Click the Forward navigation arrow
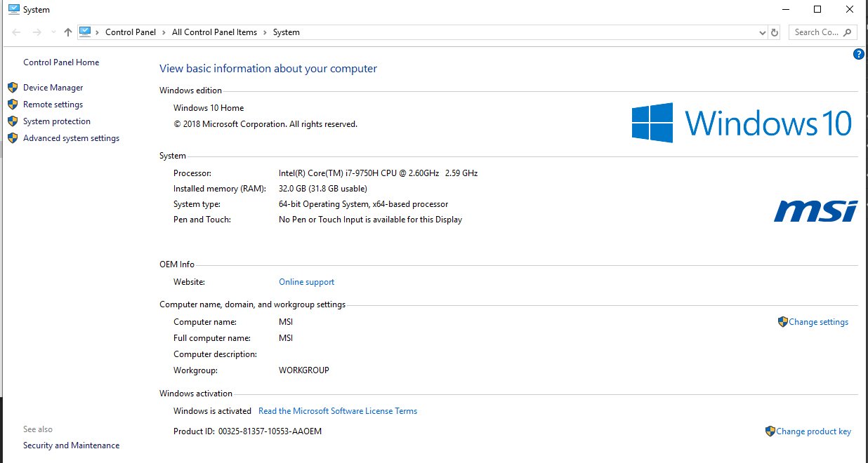The width and height of the screenshot is (868, 463). tap(37, 32)
